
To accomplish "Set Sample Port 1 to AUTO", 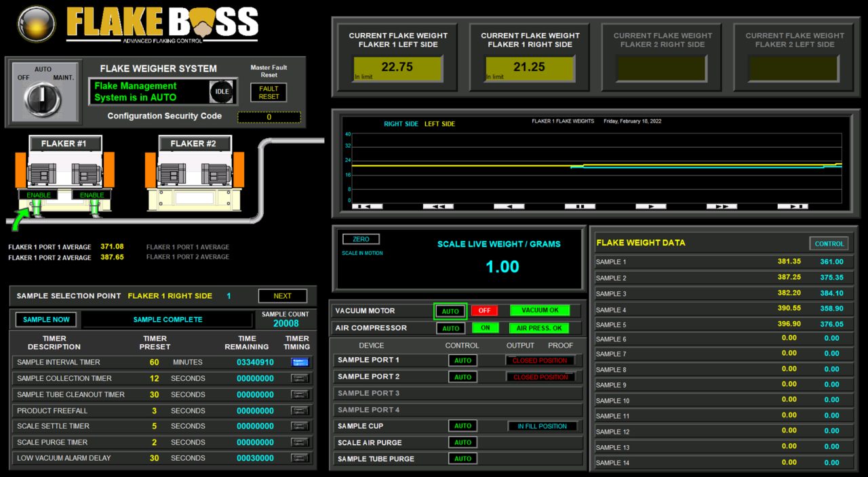I will (462, 360).
